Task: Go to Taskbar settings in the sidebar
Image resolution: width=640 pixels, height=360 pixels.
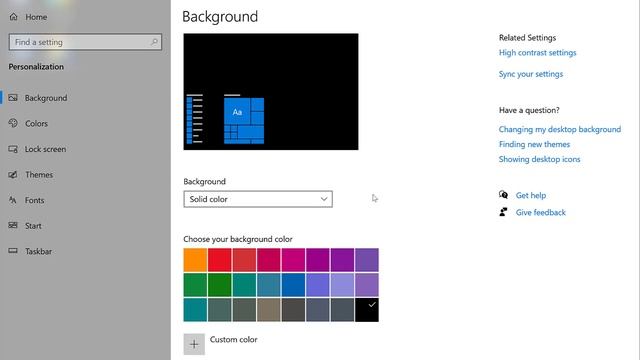Action: point(30,251)
